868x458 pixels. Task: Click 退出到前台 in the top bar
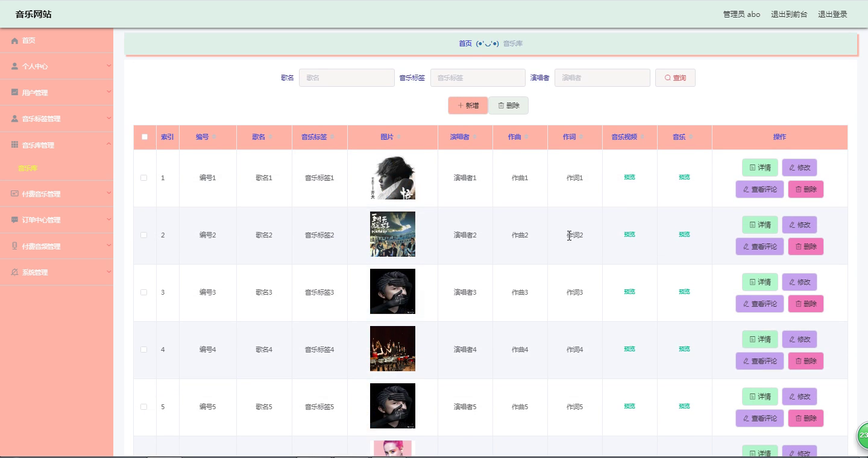[x=789, y=14]
